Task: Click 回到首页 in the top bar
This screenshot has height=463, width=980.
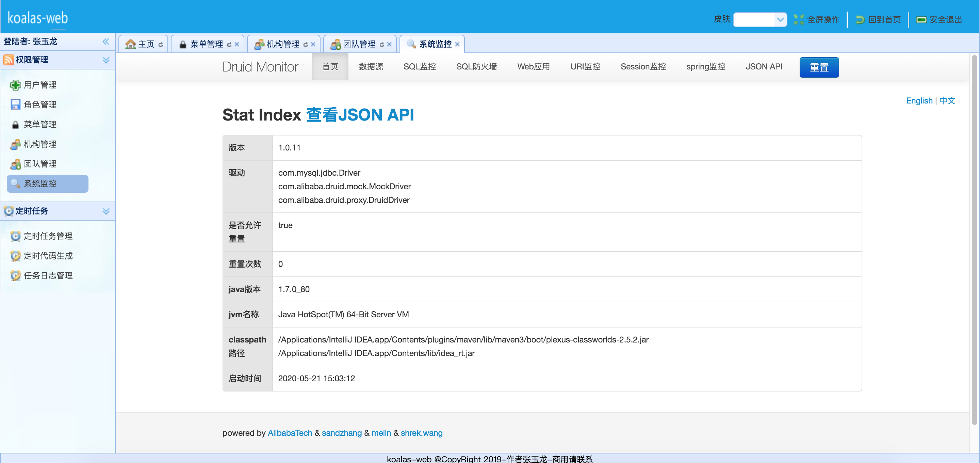Action: [884, 19]
